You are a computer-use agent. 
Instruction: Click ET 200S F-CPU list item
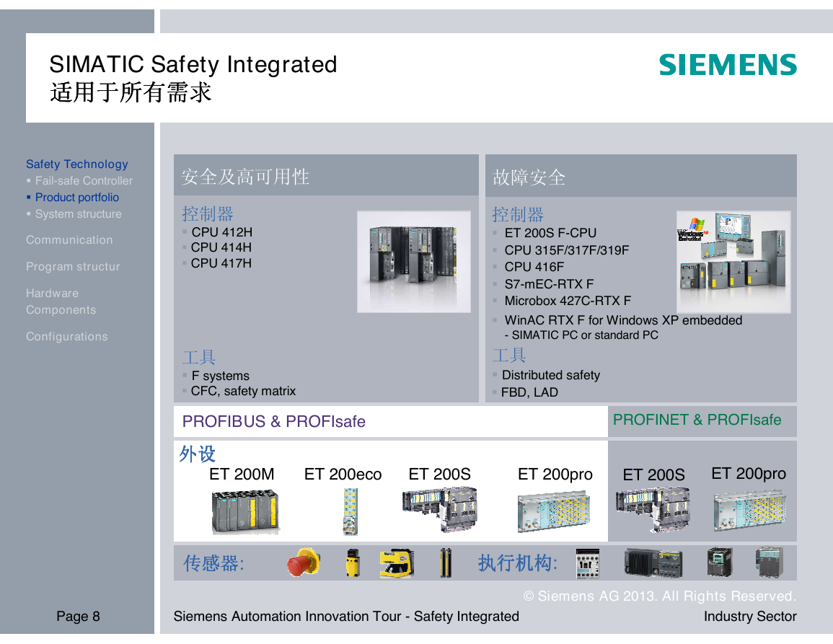tap(550, 233)
